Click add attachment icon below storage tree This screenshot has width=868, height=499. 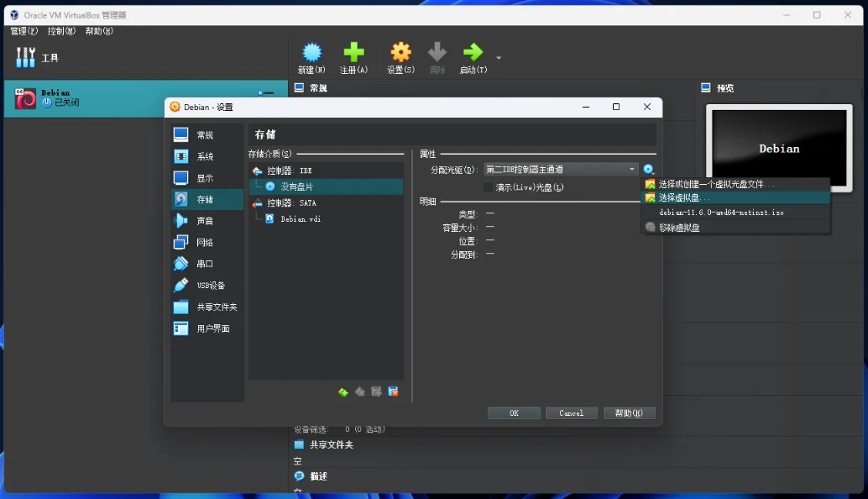376,392
